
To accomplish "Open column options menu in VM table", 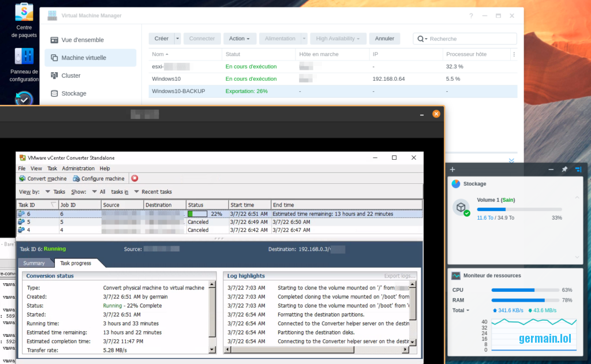I will coord(514,54).
